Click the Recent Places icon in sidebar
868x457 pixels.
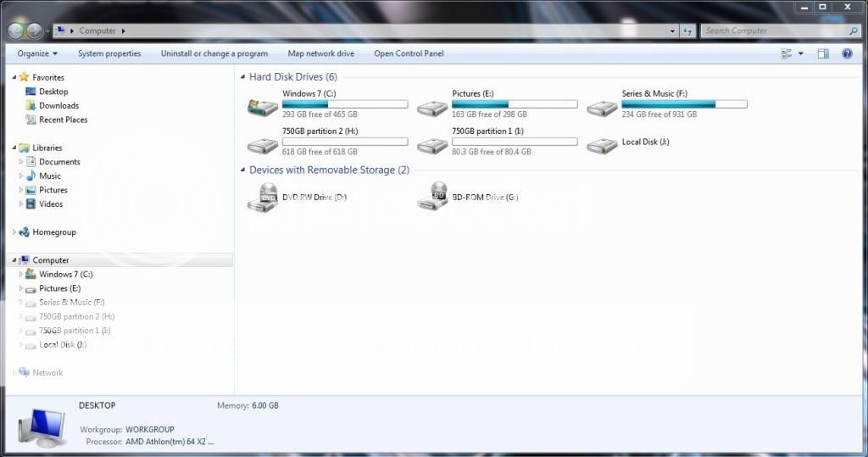[31, 119]
